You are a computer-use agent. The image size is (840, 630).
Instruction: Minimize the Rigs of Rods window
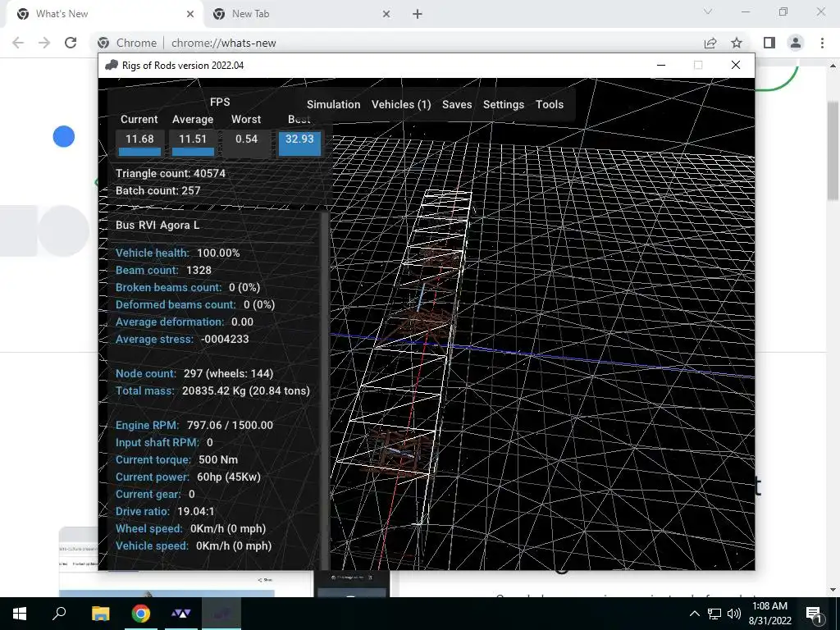[x=661, y=65]
